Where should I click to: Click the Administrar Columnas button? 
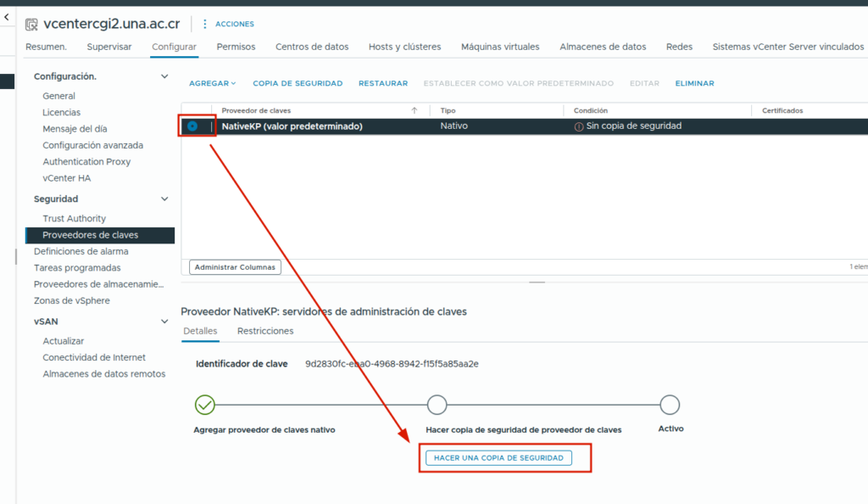click(x=235, y=267)
